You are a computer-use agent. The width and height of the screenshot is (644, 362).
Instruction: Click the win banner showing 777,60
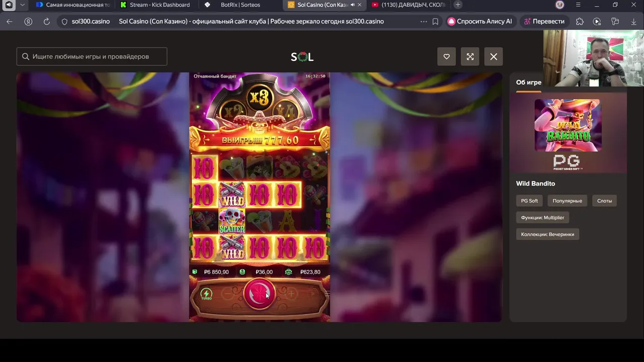point(260,140)
